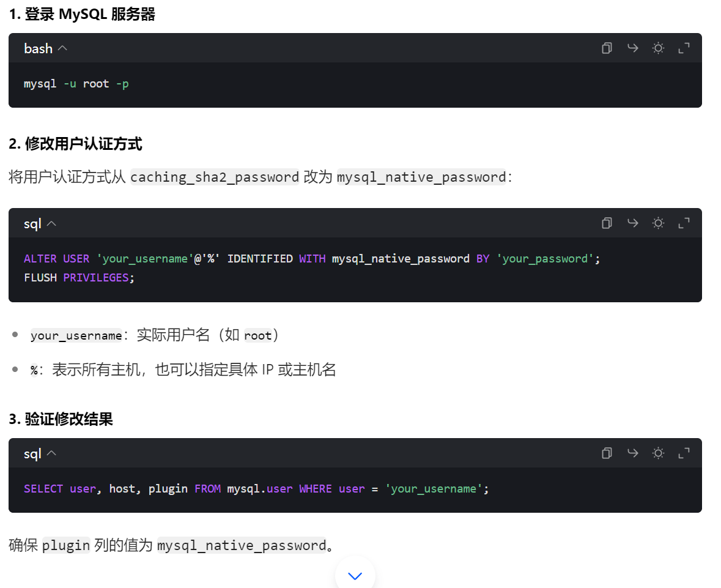Click the 'ALTER USER' keyword in sql block
This screenshot has width=721, height=588.
tap(56, 259)
